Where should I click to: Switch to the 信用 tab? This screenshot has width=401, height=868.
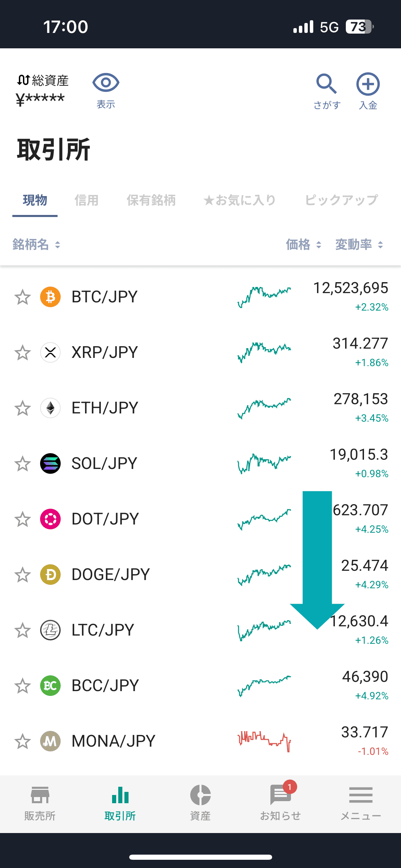click(x=86, y=200)
